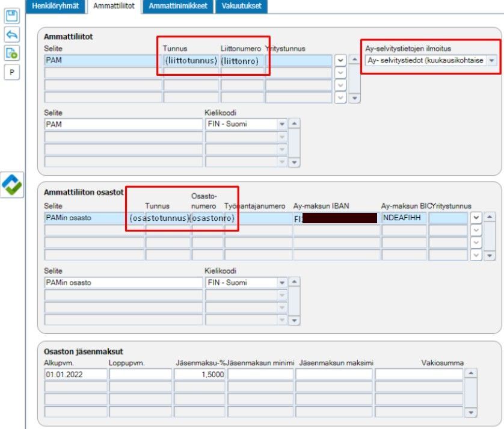Click the PAM Selite cell in union list
Screen dimensions: 504x429
[103, 60]
